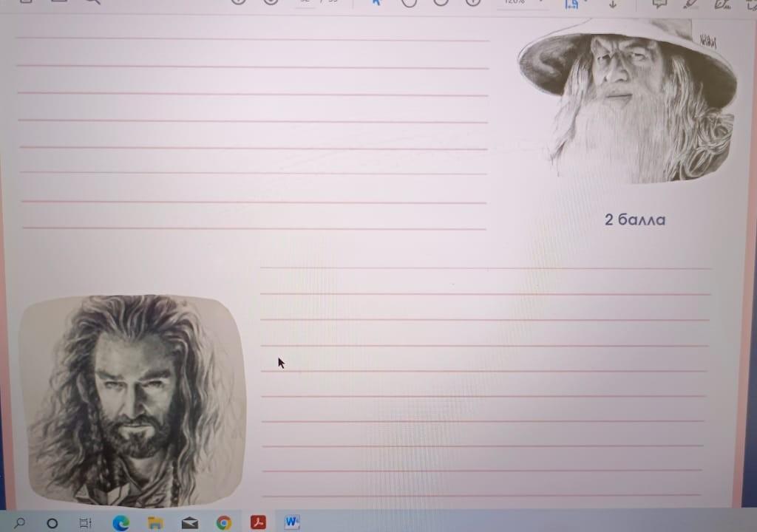The height and width of the screenshot is (532, 757).
Task: Click the long-haired bearded man portrait
Action: coord(132,400)
